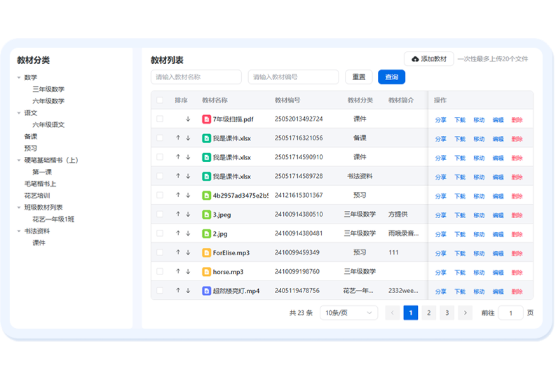Click 编辑 for 3.jpeg row
The height and width of the screenshot is (380, 555).
[498, 215]
